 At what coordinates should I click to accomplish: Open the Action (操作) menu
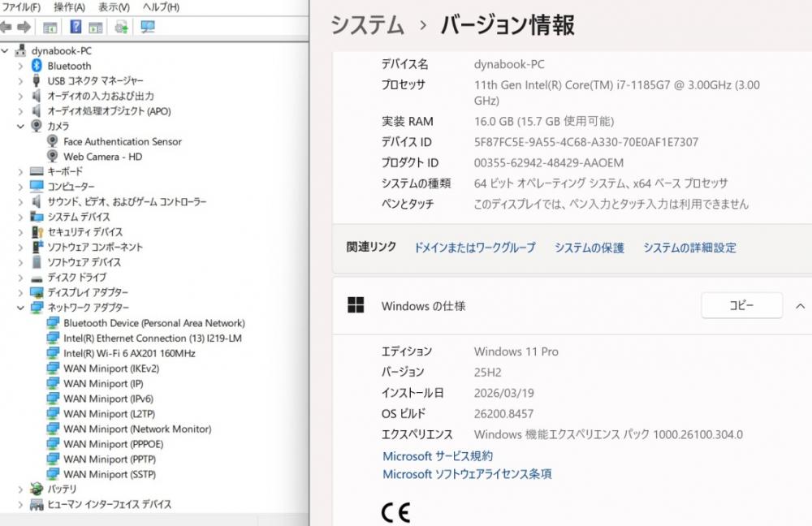[69, 6]
